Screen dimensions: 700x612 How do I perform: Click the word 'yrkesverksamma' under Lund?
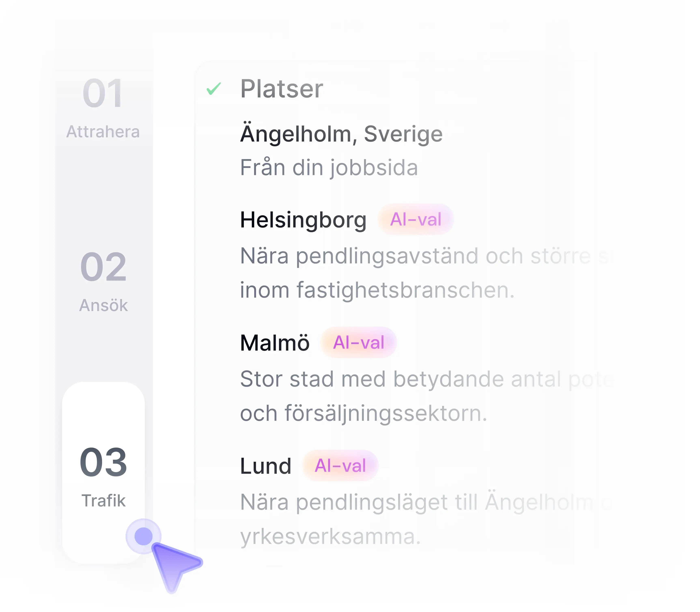tap(330, 537)
